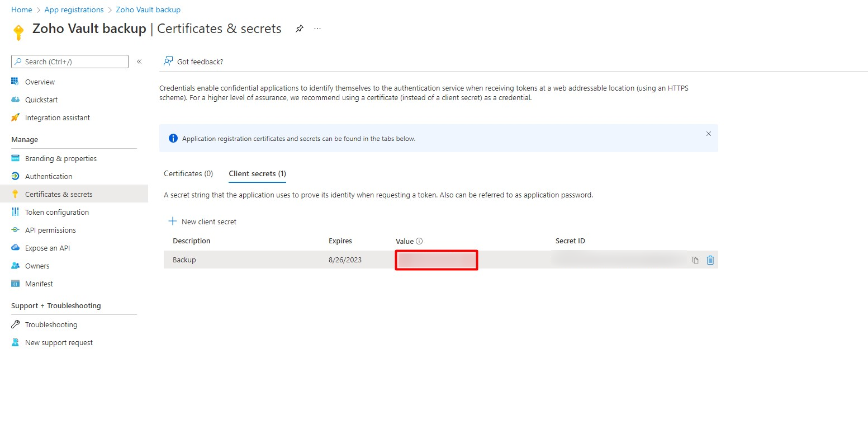Click the Authentication icon in sidebar

(x=15, y=176)
